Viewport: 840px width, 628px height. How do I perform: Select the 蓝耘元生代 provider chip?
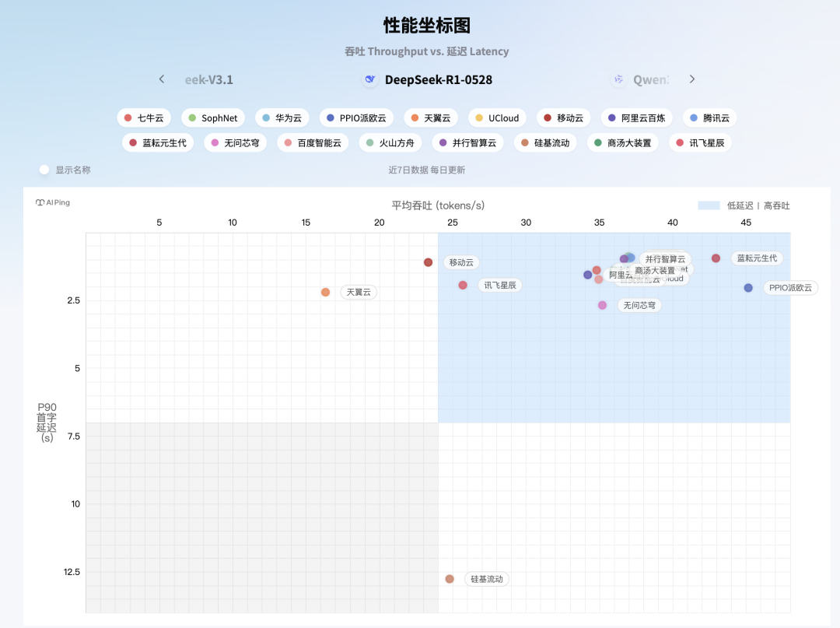tap(158, 142)
